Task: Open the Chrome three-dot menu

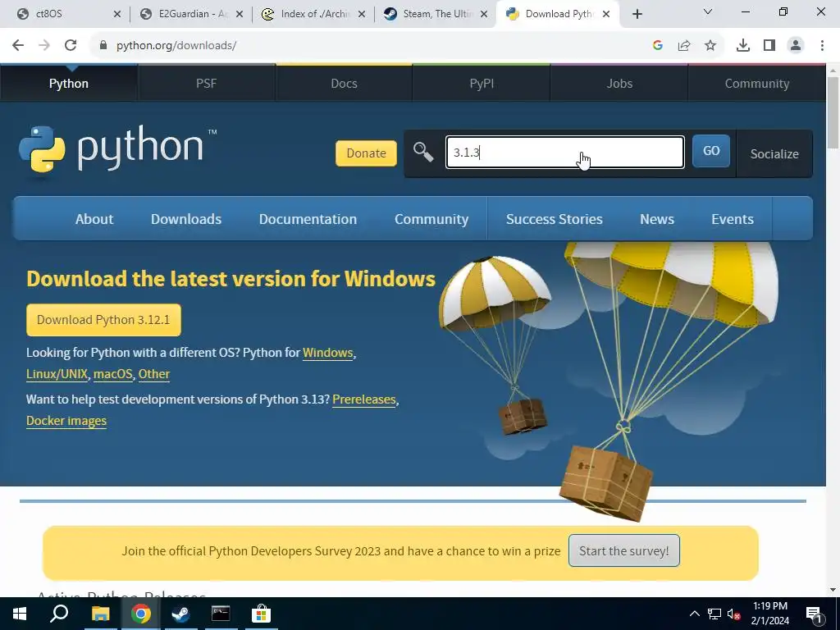Action: (x=822, y=46)
